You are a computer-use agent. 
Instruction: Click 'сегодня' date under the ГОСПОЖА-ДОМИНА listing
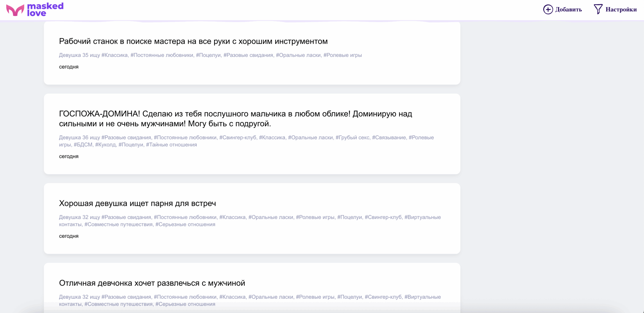click(x=69, y=156)
